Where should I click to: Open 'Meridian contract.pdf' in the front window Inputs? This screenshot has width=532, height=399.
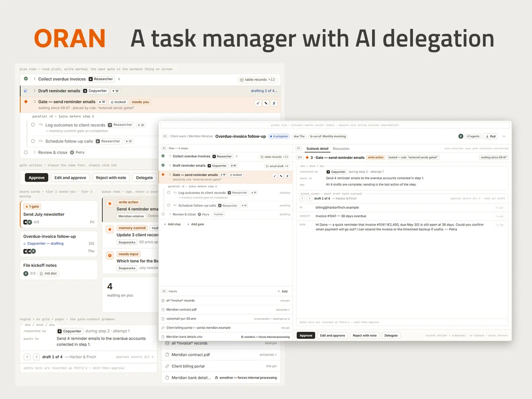(226, 309)
